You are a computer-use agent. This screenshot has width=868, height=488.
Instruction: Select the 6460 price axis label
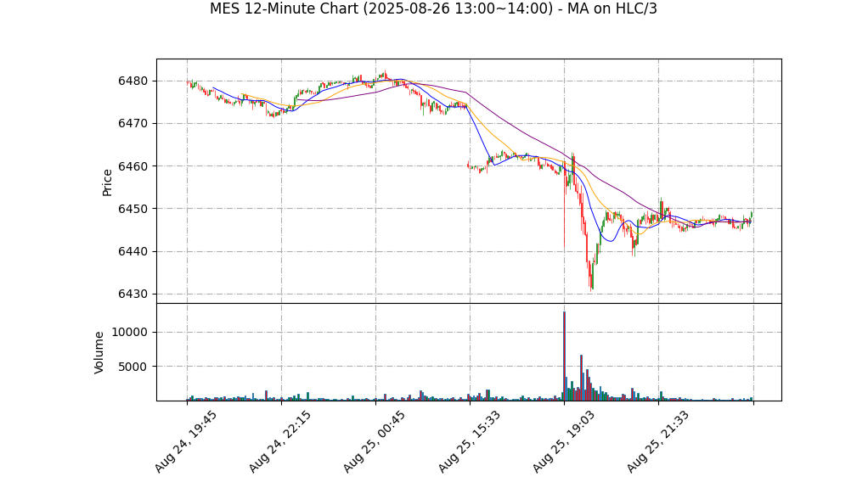coord(132,166)
